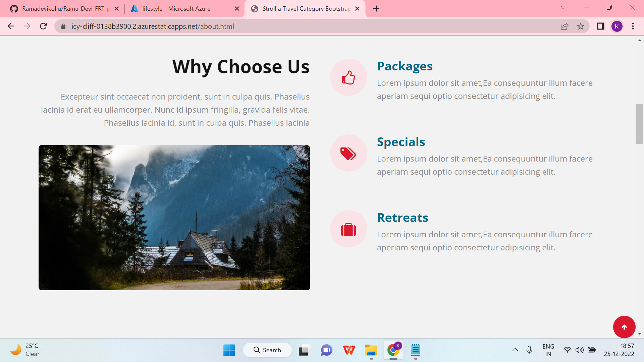
Task: Expand the tab search dropdown arrow
Action: coord(563,7)
